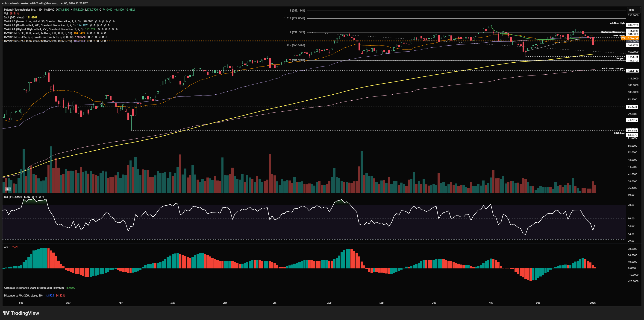Viewport: 644px width, 320px height.
Task: Click the Coinbase vs Binance premium legend
Action: (x=34, y=288)
